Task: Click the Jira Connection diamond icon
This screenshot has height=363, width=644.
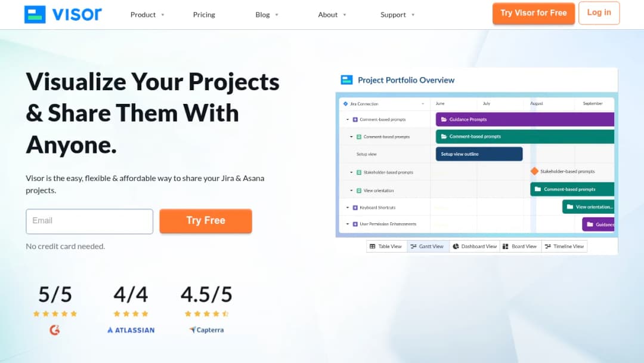Action: point(345,104)
